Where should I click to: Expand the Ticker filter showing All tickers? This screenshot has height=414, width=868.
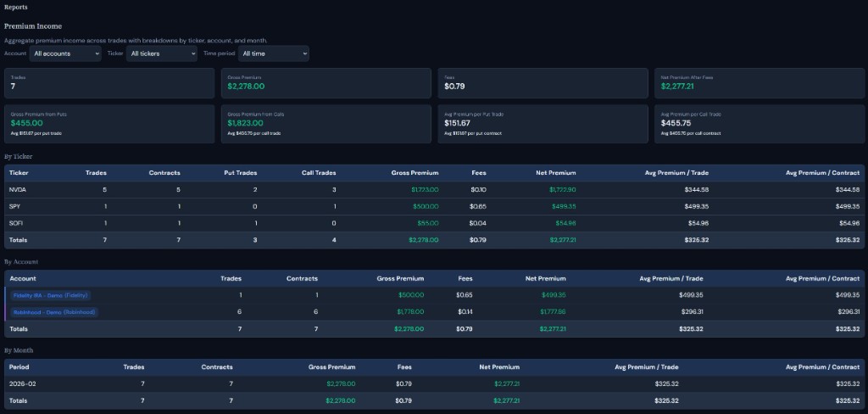pyautogui.click(x=162, y=53)
